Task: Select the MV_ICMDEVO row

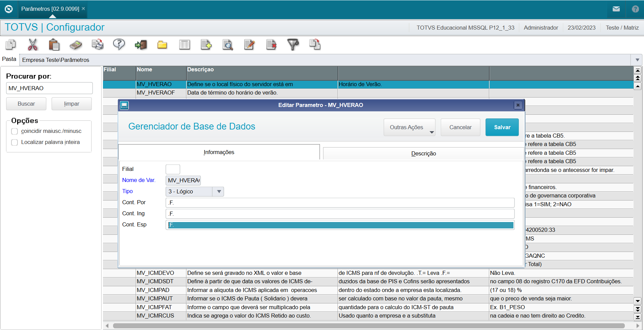Action: tap(368, 273)
